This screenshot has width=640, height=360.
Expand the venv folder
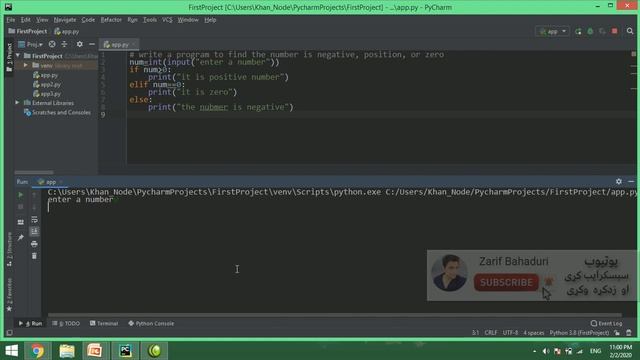[x=26, y=65]
